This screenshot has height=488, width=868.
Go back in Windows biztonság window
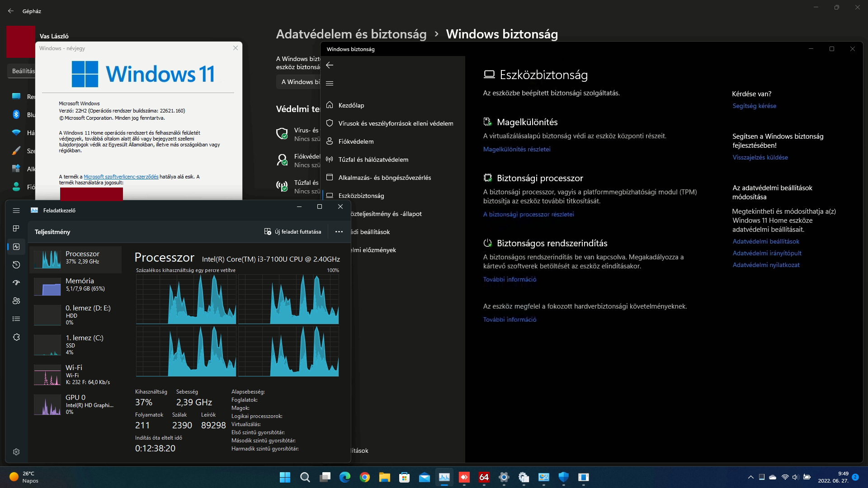(x=330, y=65)
